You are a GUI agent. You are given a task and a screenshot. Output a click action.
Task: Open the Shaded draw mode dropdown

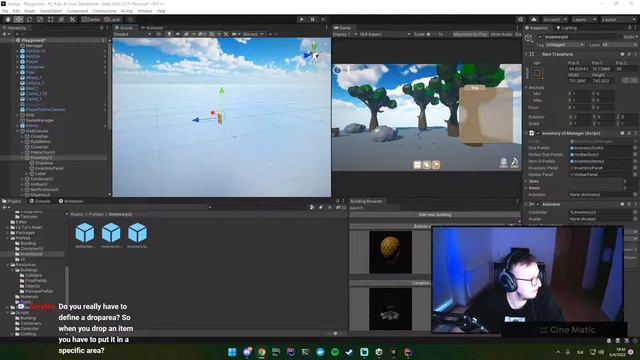[132, 34]
